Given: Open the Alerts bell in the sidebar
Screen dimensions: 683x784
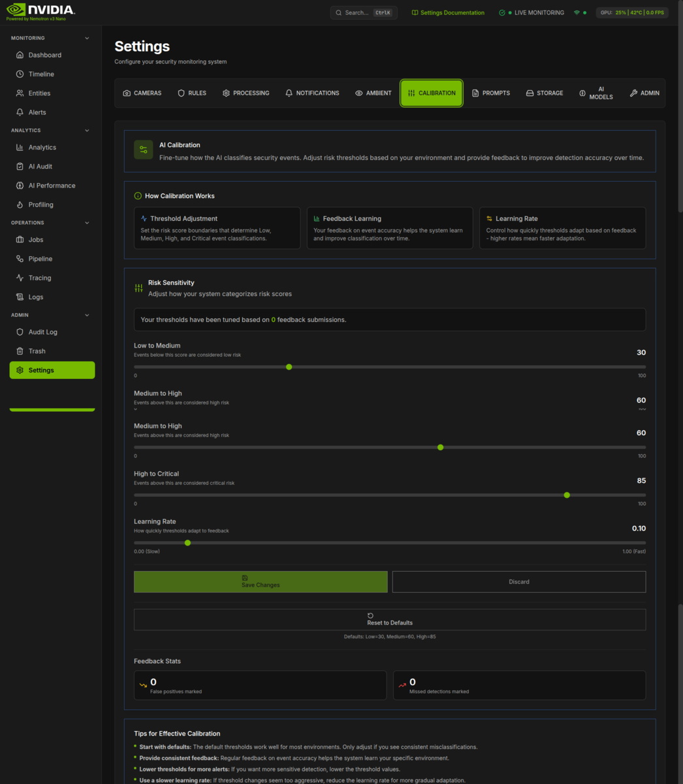Looking at the screenshot, I should click(x=37, y=112).
